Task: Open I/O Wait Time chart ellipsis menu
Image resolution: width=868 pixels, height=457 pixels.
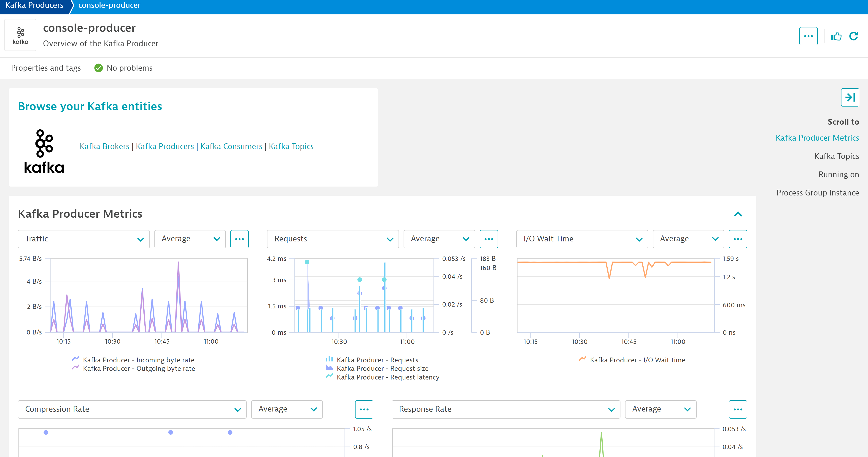Action: click(x=738, y=239)
